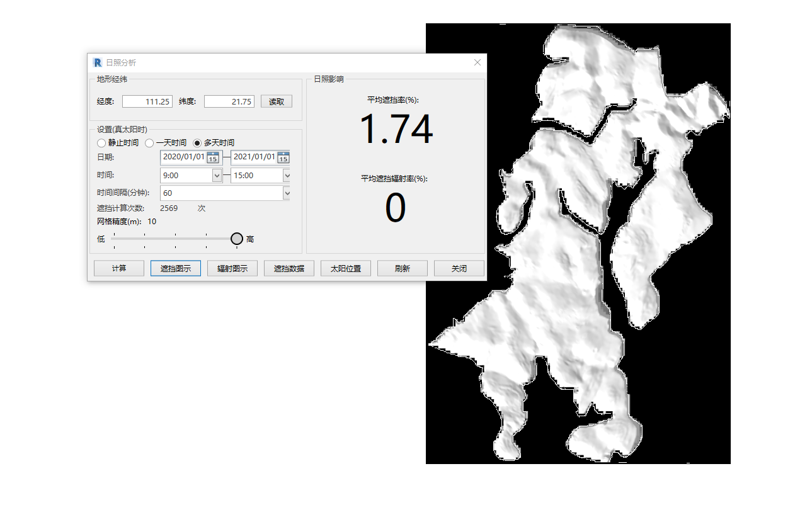Click the 1.74 average occlusion value
Screen dimensions: 812x505
[396, 129]
